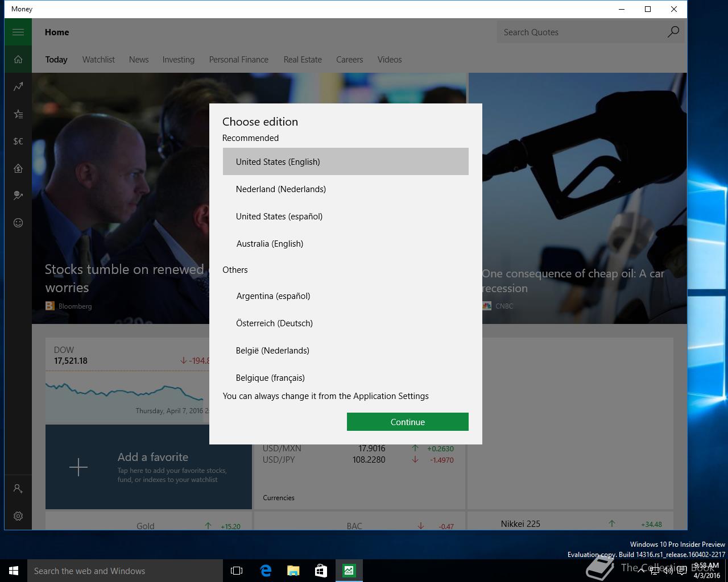This screenshot has width=728, height=582.
Task: Click the feedback smiley icon
Action: coord(18,223)
